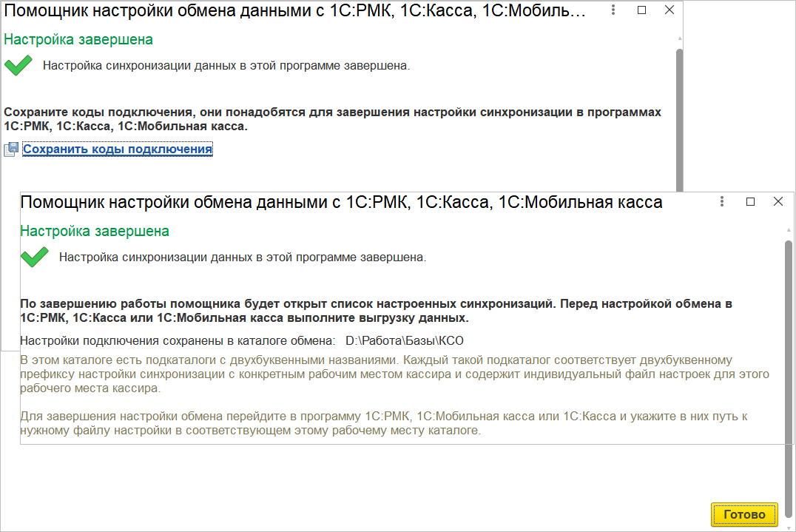Click bold text «Сохраните коды подключения, они понадобятся»
The height and width of the screenshot is (532, 796).
coord(332,119)
